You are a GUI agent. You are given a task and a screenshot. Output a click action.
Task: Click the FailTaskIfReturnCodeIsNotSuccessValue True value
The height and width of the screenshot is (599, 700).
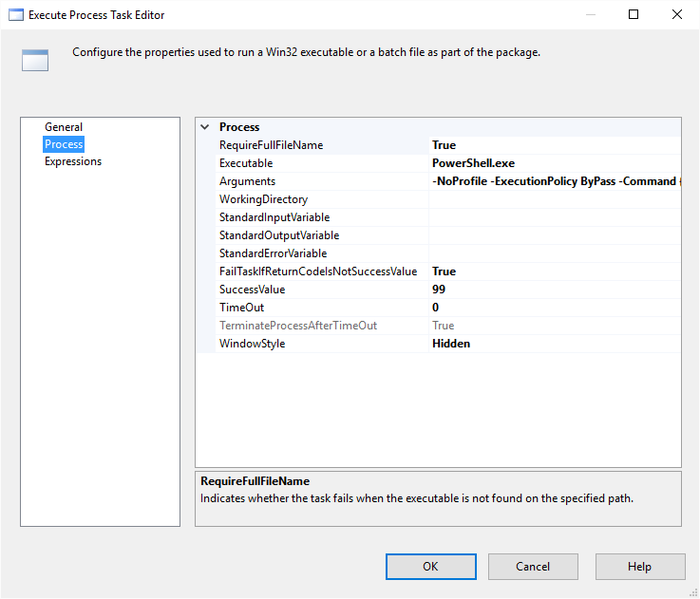click(x=555, y=271)
